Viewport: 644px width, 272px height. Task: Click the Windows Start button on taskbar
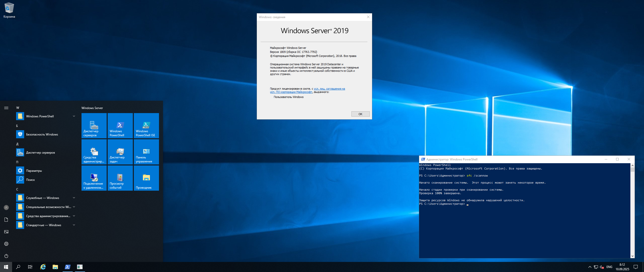pos(6,267)
